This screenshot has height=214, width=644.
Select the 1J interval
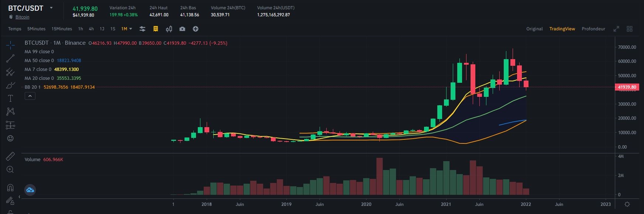coord(102,29)
